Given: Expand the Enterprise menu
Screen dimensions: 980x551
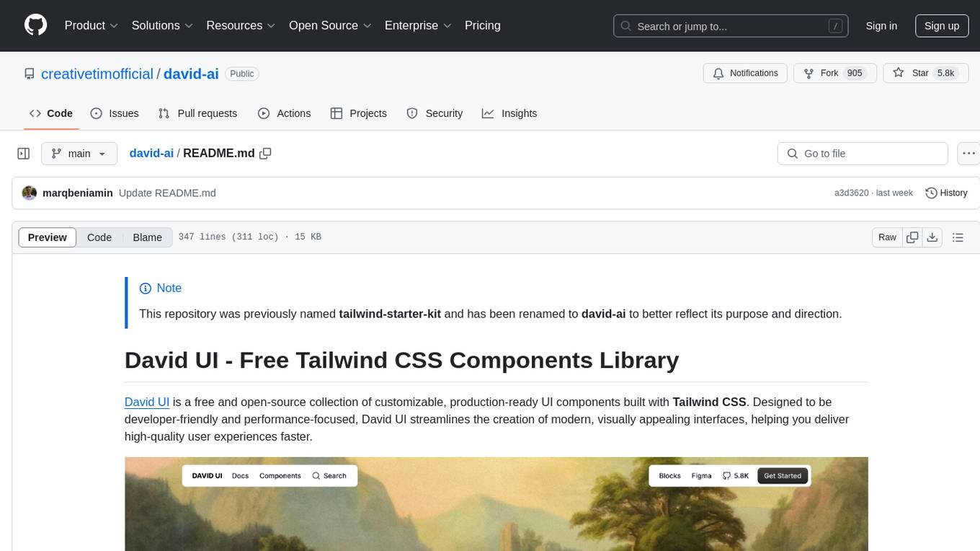Looking at the screenshot, I should [418, 25].
